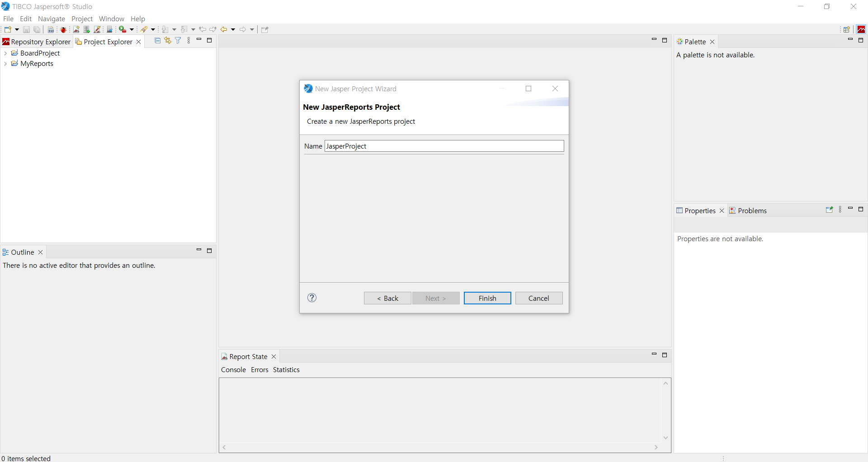
Task: Select the BoardProject project
Action: 40,53
